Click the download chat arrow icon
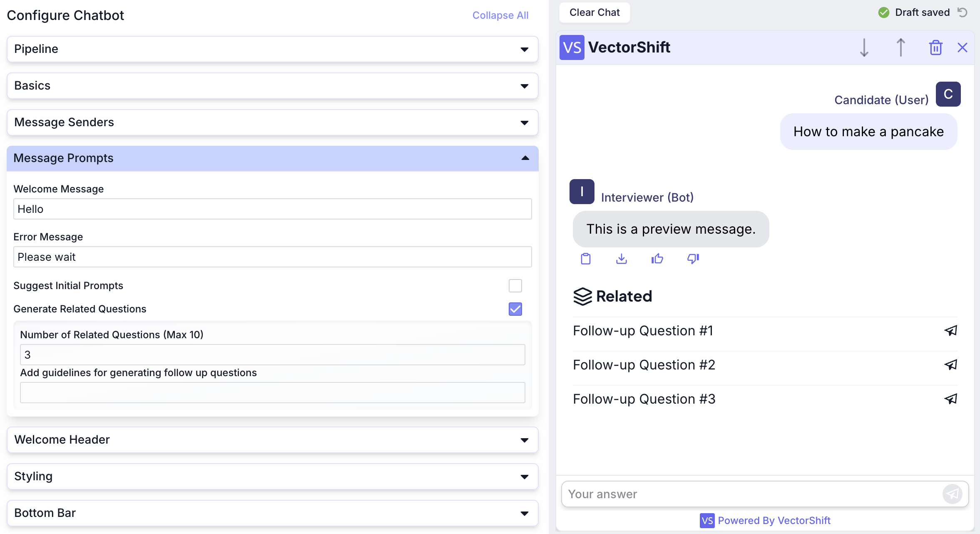Image resolution: width=980 pixels, height=534 pixels. (864, 47)
